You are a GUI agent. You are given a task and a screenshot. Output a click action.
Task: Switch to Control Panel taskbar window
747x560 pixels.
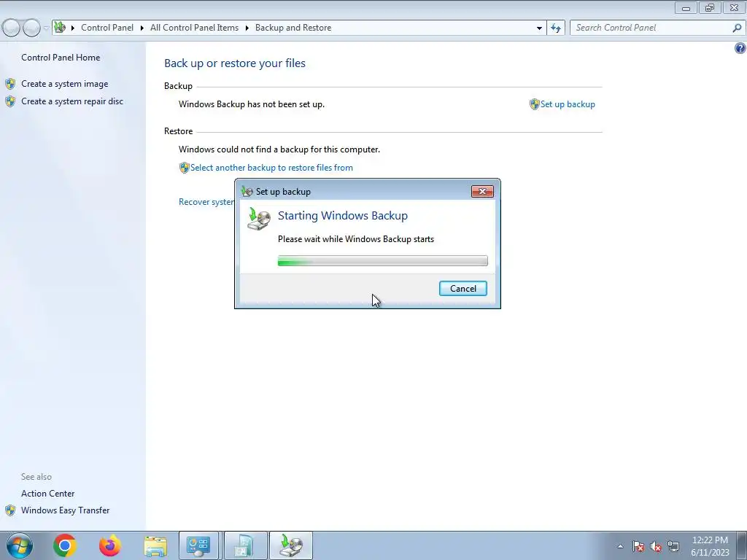[198, 545]
